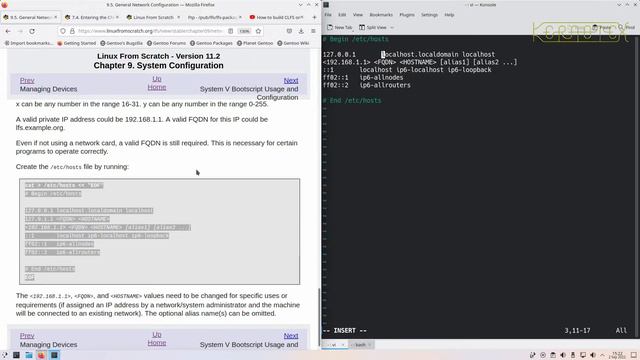This screenshot has height=360, width=640.
Task: Open 'Getting Started' bookmark
Action: pos(76,43)
